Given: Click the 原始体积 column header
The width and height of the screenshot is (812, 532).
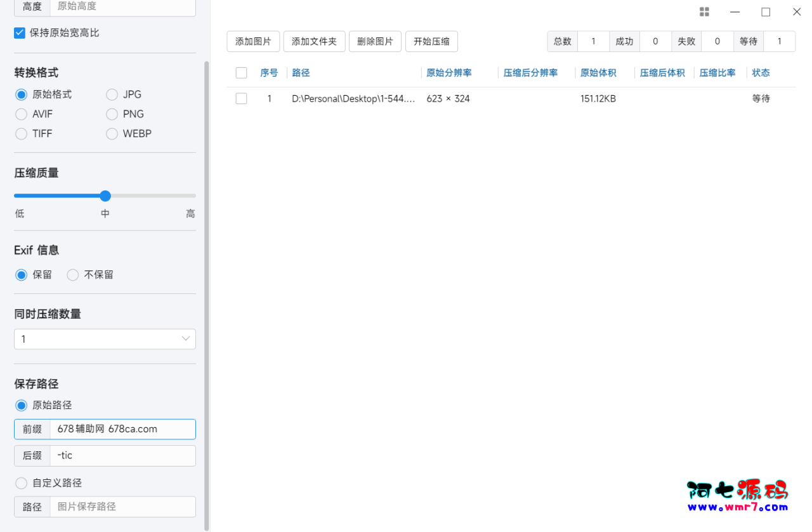Looking at the screenshot, I should click(x=598, y=73).
